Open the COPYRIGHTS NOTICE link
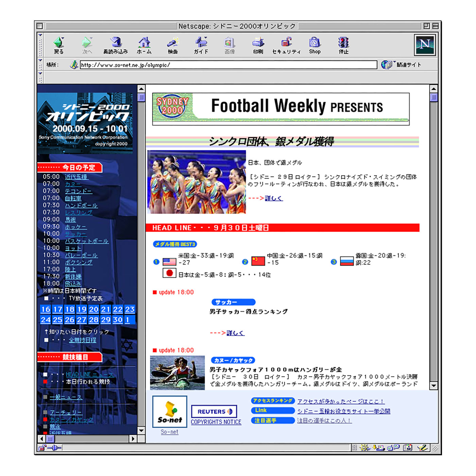 [216, 422]
